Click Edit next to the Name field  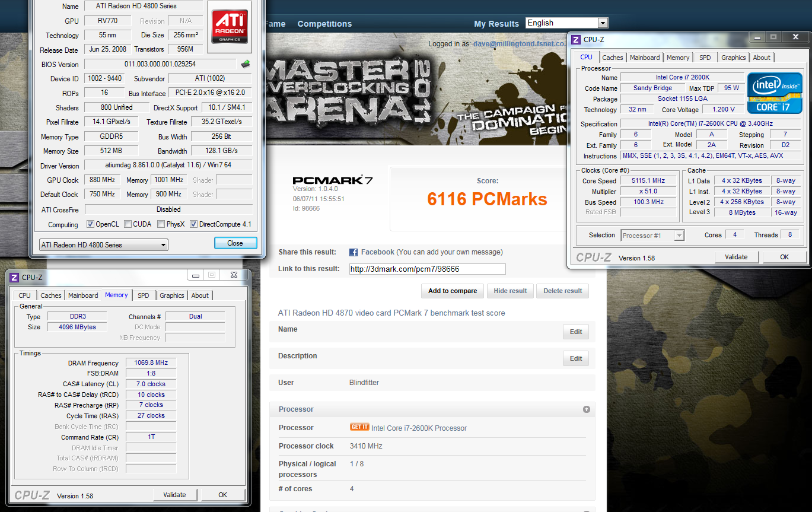click(576, 332)
